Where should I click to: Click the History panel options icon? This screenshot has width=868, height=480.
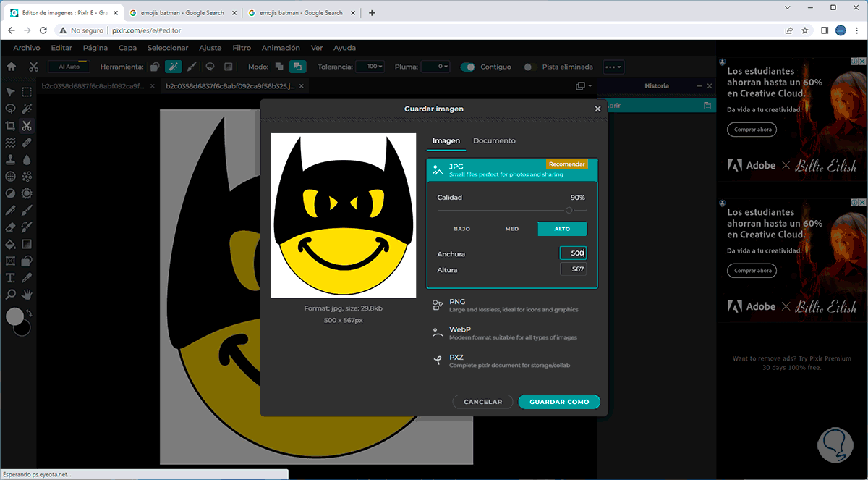707,106
